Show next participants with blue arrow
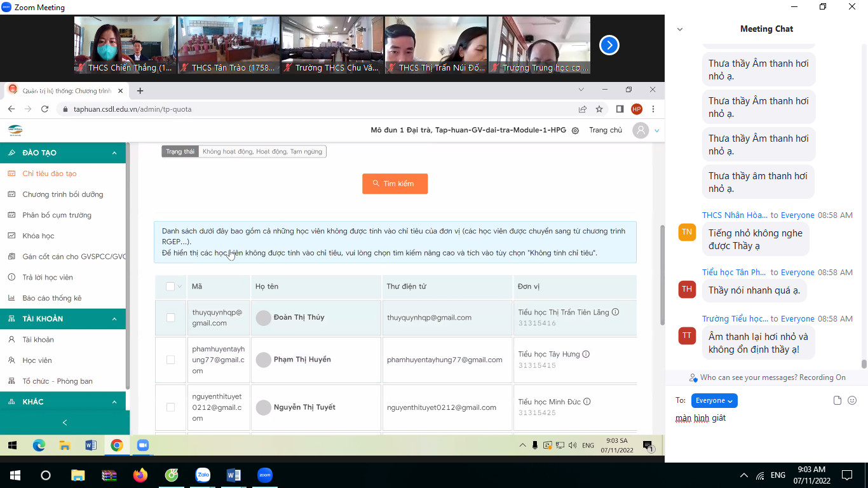 (609, 45)
